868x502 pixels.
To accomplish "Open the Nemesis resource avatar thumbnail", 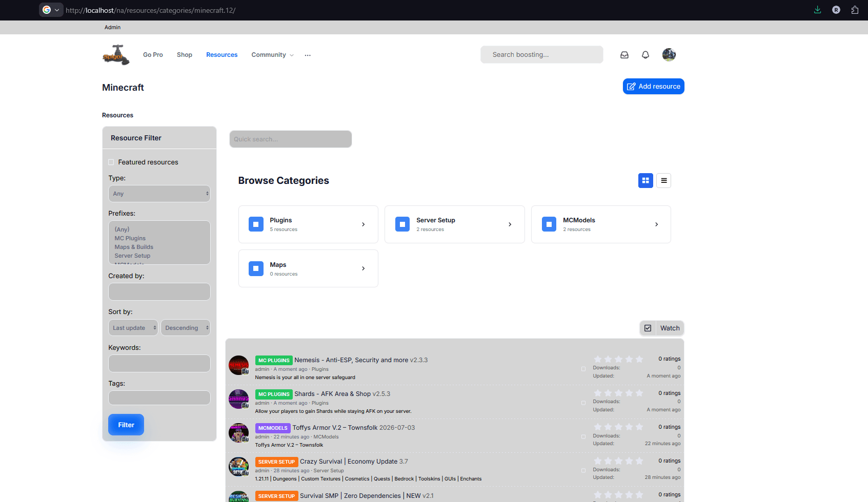I will click(x=239, y=365).
